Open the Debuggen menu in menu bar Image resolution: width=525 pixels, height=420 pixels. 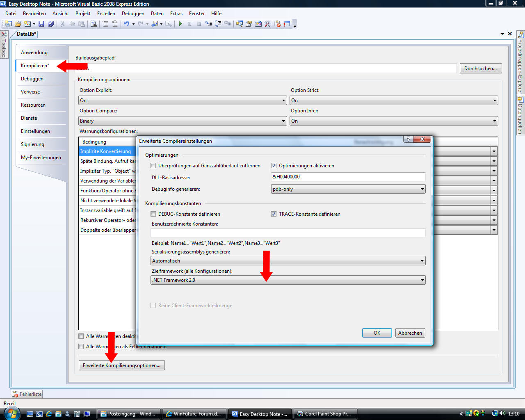click(133, 14)
